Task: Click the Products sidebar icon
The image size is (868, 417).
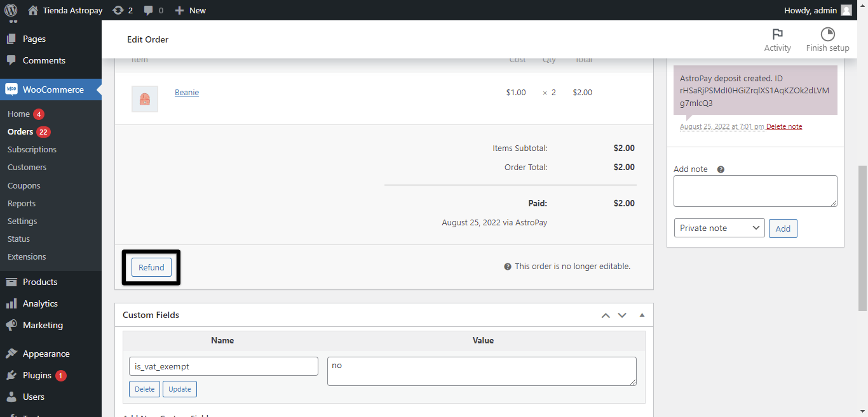Action: tap(11, 282)
